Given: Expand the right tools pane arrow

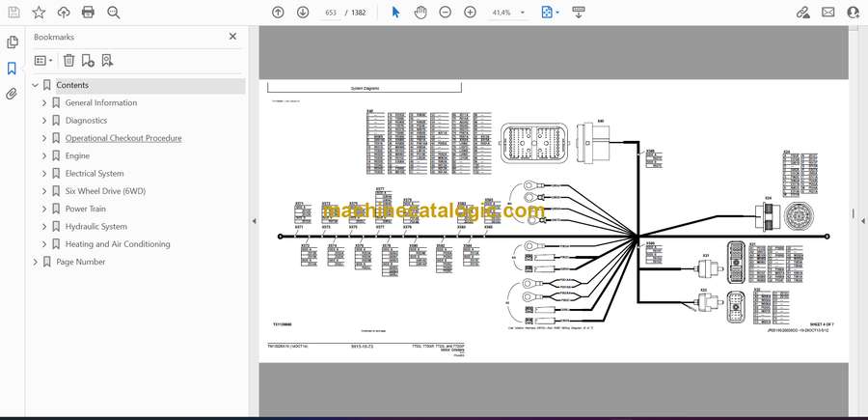Looking at the screenshot, I should [x=862, y=221].
